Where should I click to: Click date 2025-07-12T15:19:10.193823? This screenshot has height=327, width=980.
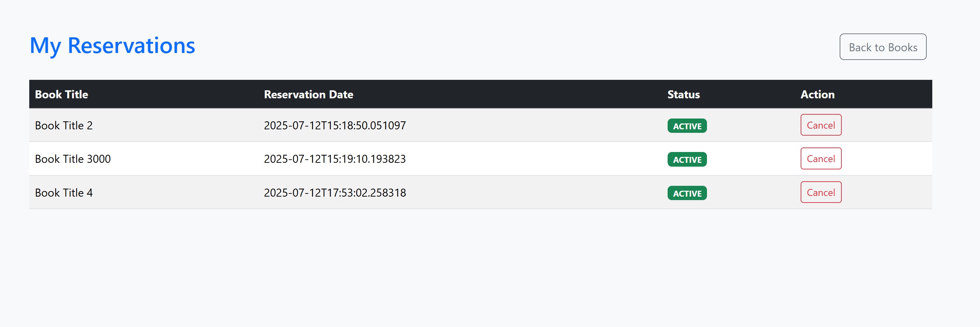click(335, 159)
